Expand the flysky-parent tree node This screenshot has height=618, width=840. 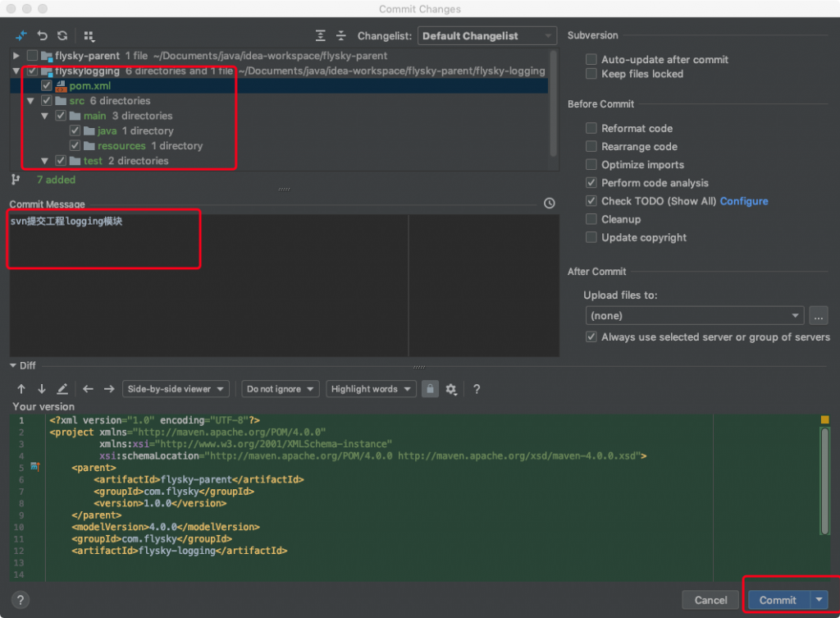[16, 55]
